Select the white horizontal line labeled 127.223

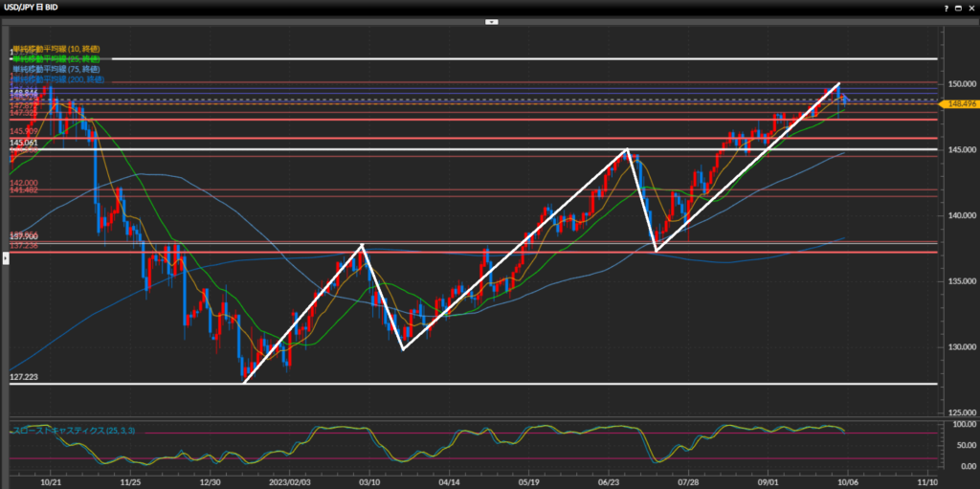pos(479,384)
